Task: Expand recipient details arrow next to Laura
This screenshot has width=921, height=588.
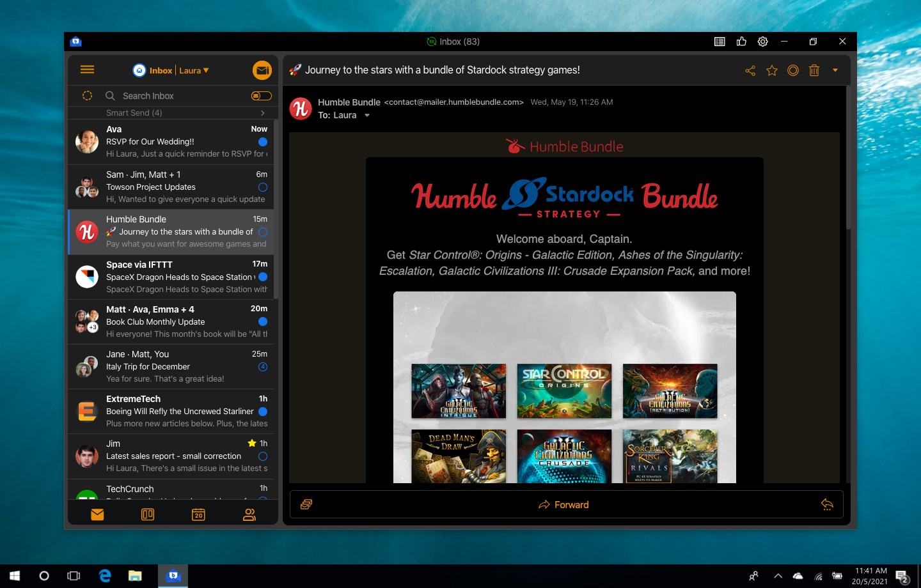Action: [x=367, y=116]
